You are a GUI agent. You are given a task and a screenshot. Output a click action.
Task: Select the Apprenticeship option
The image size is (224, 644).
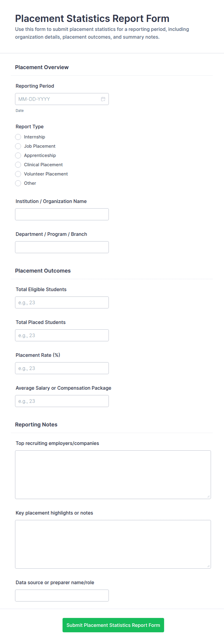18,155
